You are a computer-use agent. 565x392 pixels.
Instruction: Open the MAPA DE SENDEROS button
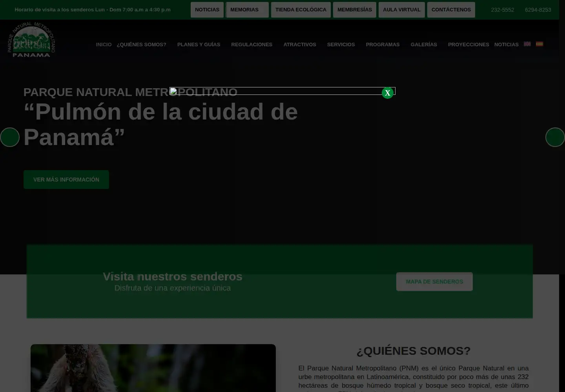click(434, 282)
